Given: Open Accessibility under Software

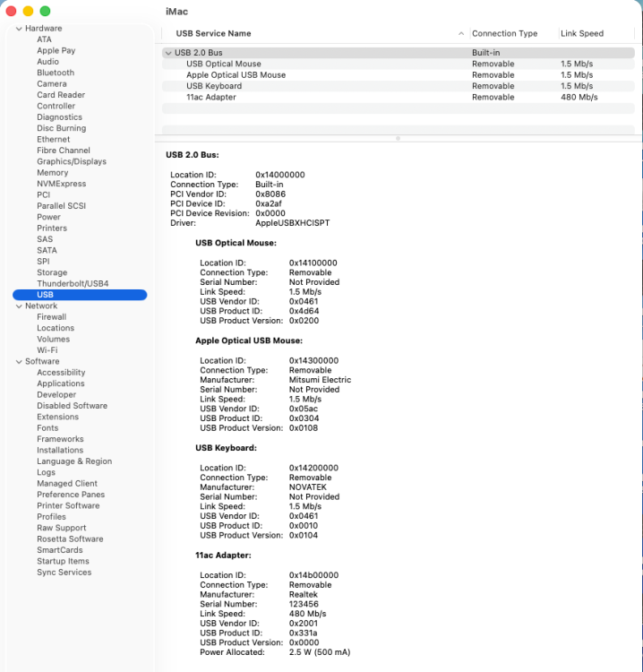Looking at the screenshot, I should [61, 374].
